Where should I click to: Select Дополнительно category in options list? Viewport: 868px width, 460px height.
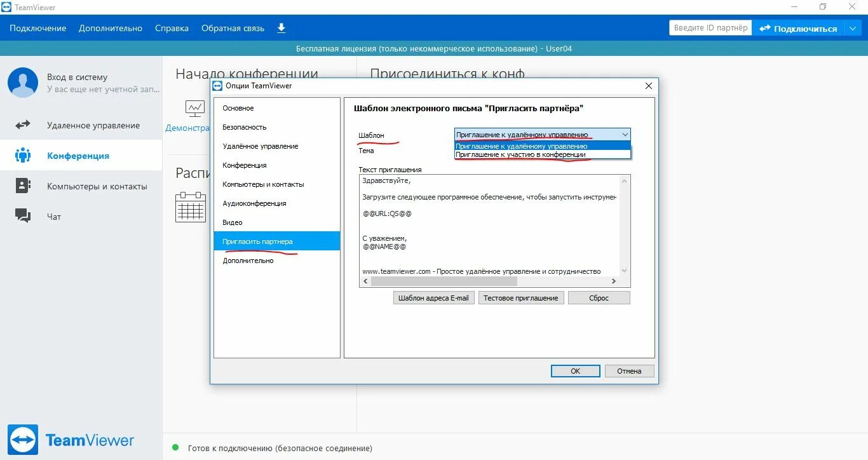[x=277, y=260]
